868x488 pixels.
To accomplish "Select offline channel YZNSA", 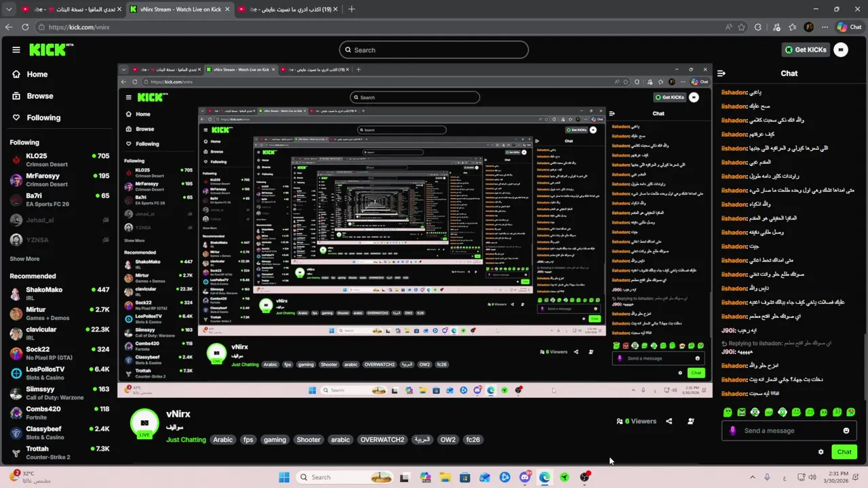I will [x=60, y=240].
